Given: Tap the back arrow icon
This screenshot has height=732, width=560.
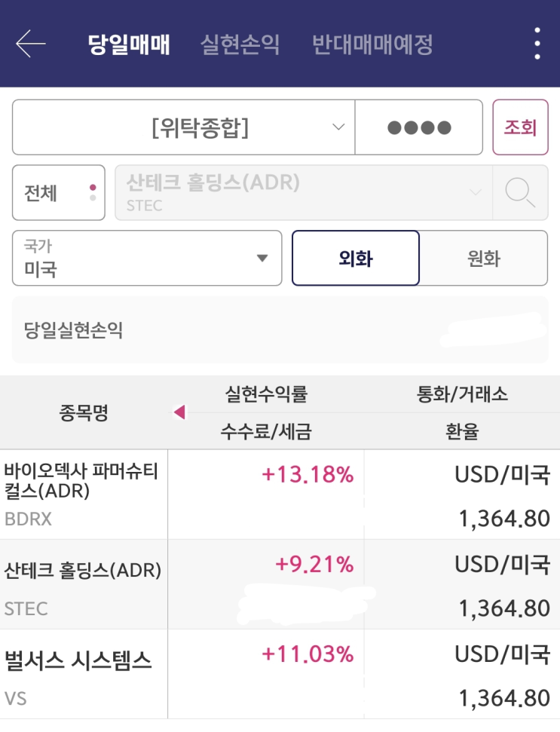Looking at the screenshot, I should [x=30, y=44].
